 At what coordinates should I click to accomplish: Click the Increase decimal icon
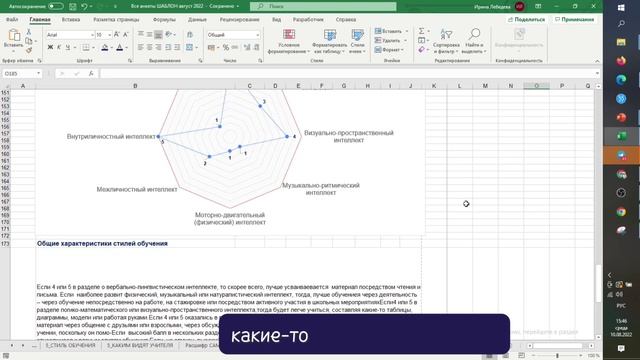click(x=247, y=48)
